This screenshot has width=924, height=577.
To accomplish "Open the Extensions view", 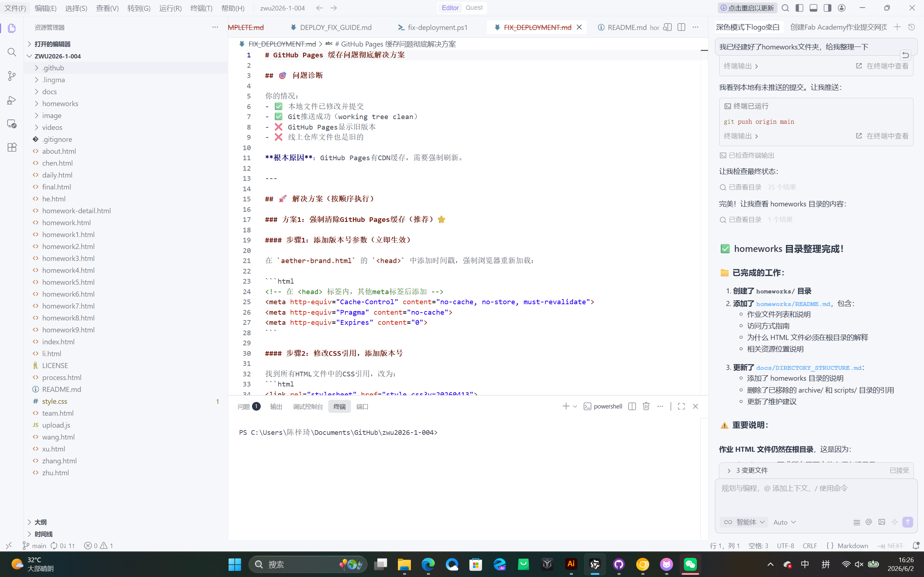I will click(12, 147).
